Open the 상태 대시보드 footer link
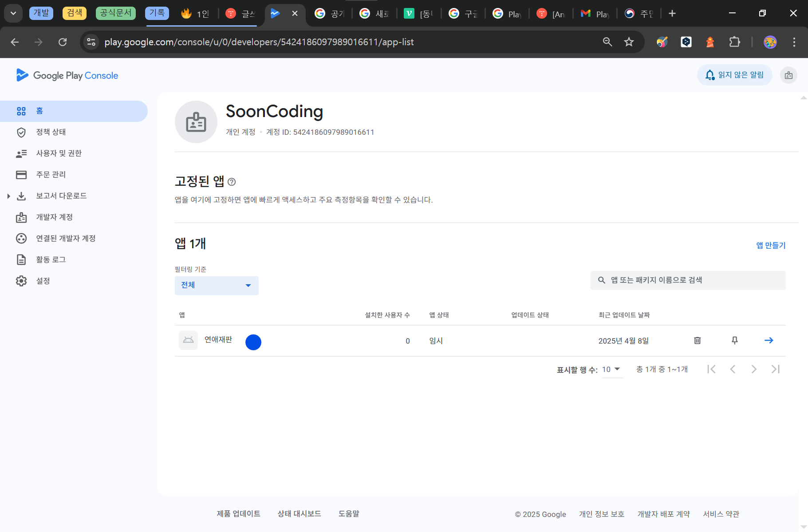The height and width of the screenshot is (532, 808). 299,514
